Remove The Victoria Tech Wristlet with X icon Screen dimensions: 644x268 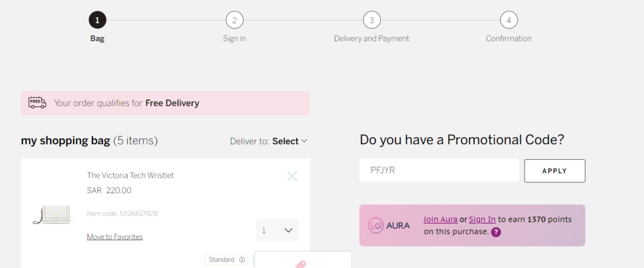tap(292, 176)
